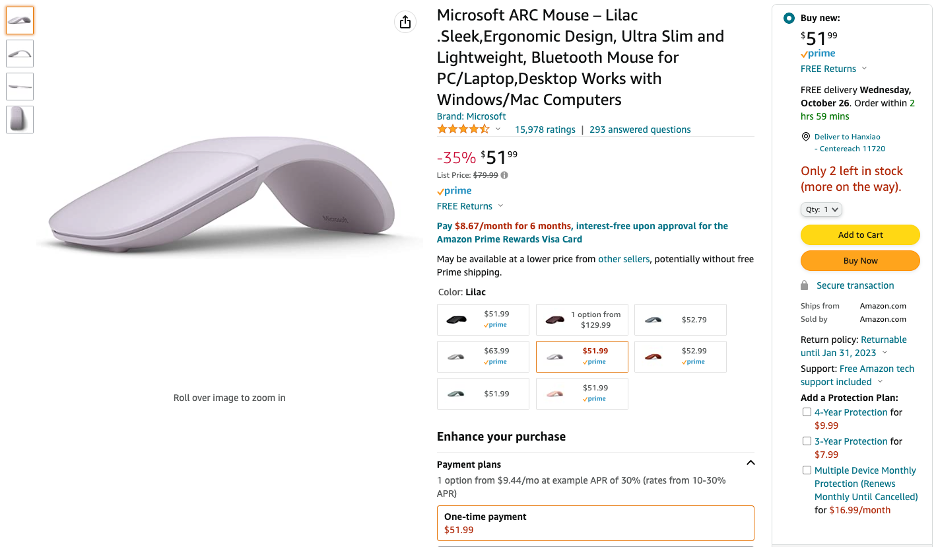Expand the star ratings dropdown arrow
Image resolution: width=936 pixels, height=548 pixels.
[x=498, y=129]
